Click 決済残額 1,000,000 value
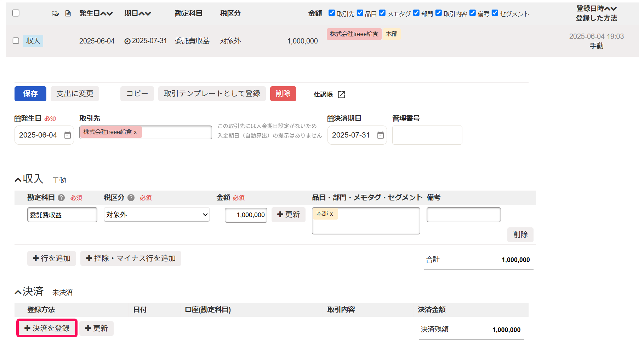Image resolution: width=644 pixels, height=355 pixels. [x=506, y=330]
